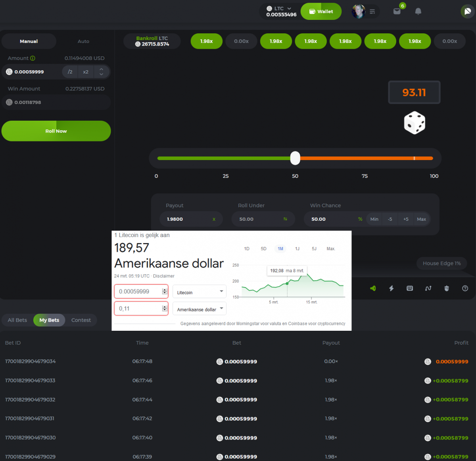Image resolution: width=476 pixels, height=461 pixels.
Task: Open the Amerikaanse dollar dropdown
Action: pos(199,309)
